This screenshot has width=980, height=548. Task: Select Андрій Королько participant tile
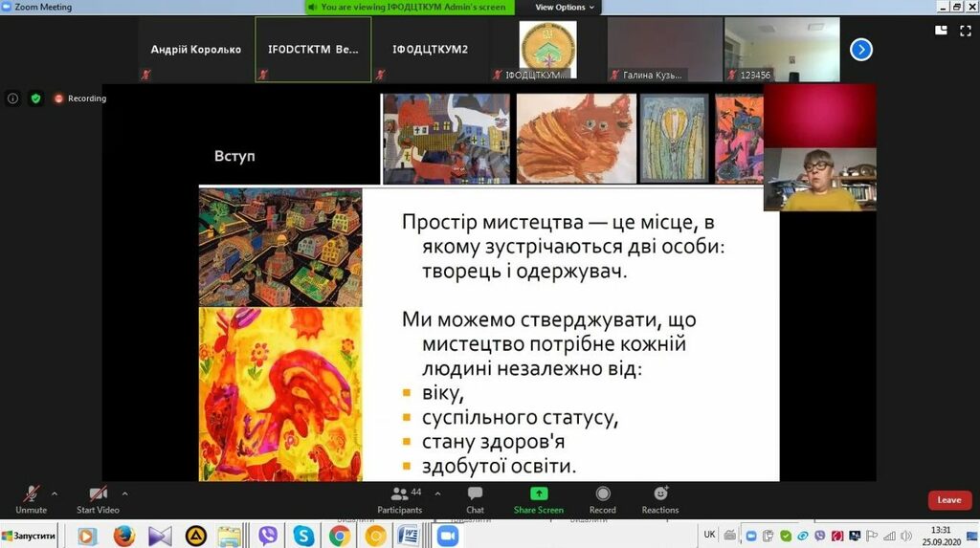point(196,50)
